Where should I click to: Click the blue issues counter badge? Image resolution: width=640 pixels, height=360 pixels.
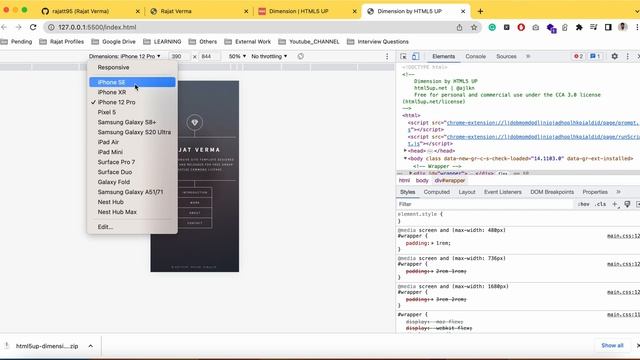pyautogui.click(x=595, y=56)
